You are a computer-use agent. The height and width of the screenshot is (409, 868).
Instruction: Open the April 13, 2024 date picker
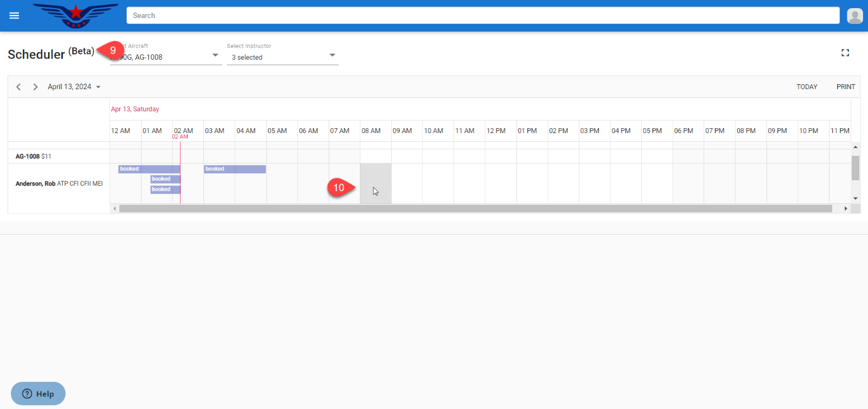click(x=74, y=87)
